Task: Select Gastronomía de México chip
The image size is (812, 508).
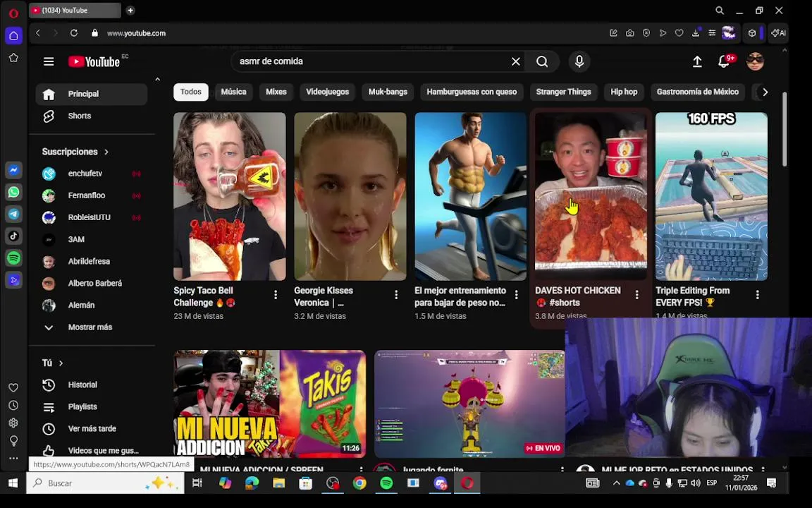Action: [x=698, y=92]
